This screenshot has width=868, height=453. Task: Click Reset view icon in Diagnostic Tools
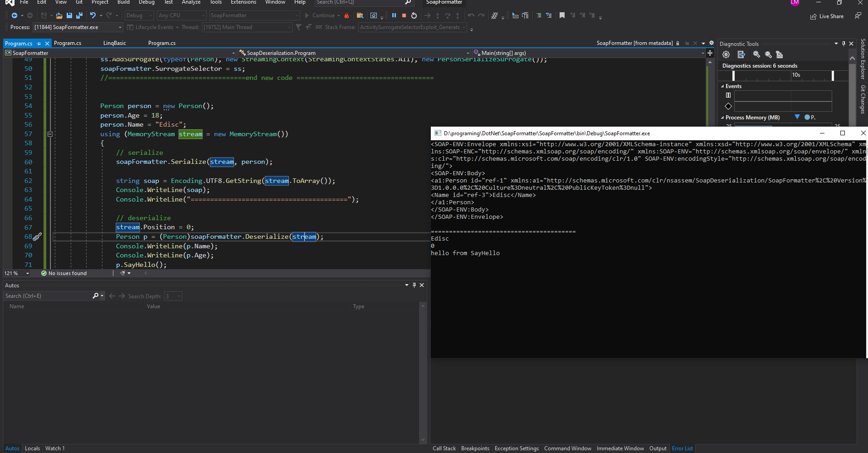(x=780, y=54)
